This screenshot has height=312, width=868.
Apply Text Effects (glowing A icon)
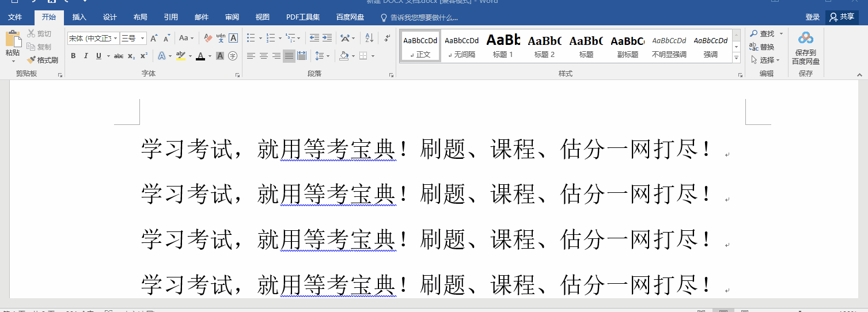[x=161, y=56]
